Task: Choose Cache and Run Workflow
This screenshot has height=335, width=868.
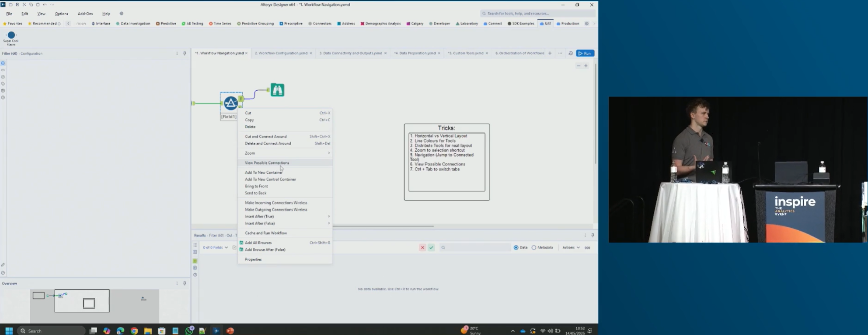Action: (285, 233)
